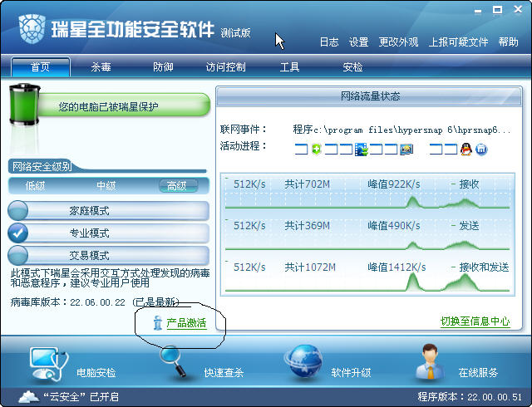Viewport: 532px width, 407px height.
Task: Click the computer stethoscope 电脑安检 icon
Action: (48, 364)
